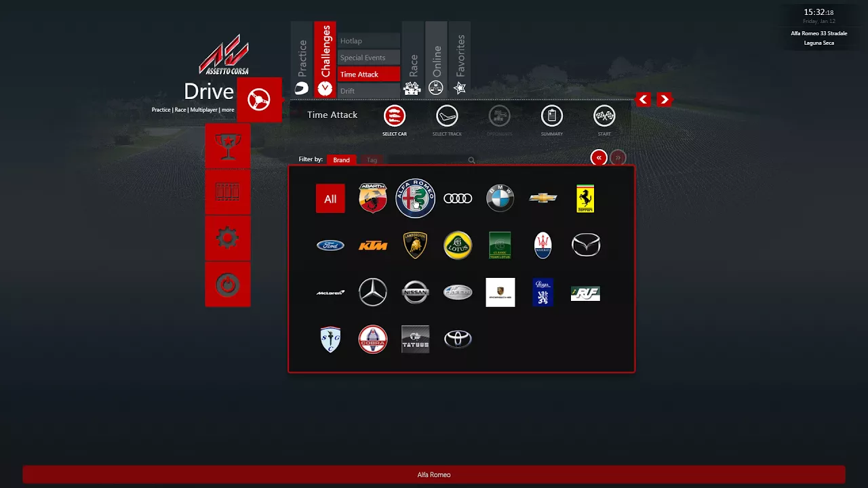Screen dimensions: 868x488
Task: Switch the filter to Tag
Action: coord(372,160)
